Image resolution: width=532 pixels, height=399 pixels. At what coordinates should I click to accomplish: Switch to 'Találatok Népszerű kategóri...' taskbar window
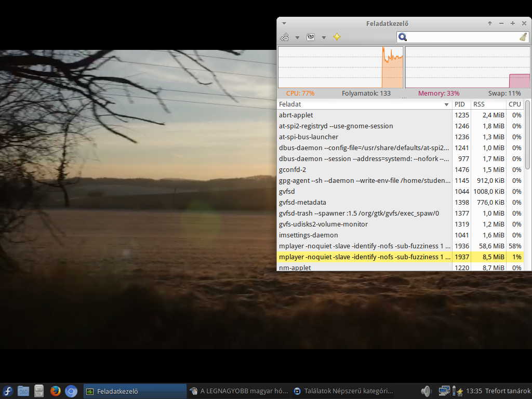tap(343, 391)
